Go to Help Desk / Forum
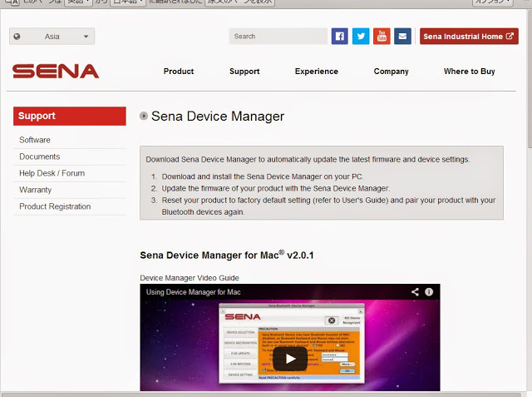This screenshot has width=532, height=397. tap(52, 173)
